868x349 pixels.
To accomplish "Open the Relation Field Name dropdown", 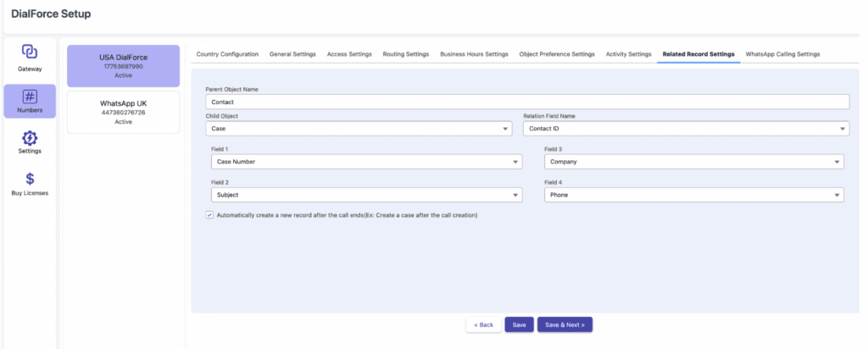I will (685, 129).
